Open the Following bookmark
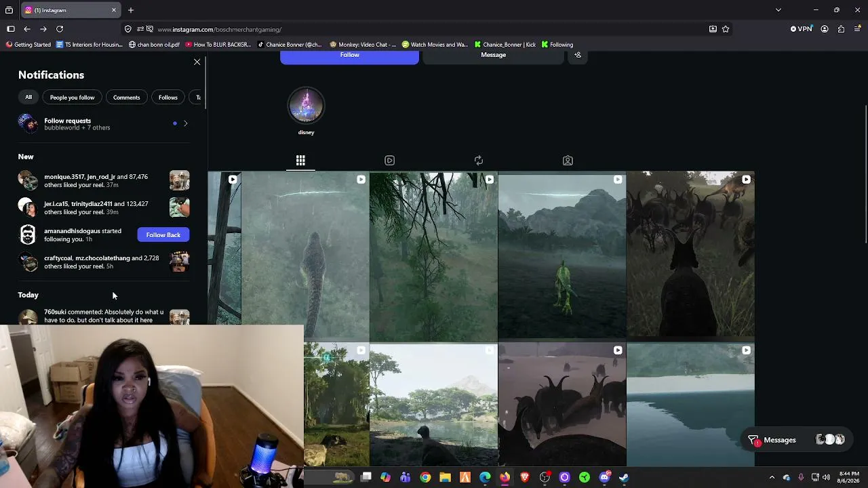The height and width of the screenshot is (488, 868). point(557,45)
